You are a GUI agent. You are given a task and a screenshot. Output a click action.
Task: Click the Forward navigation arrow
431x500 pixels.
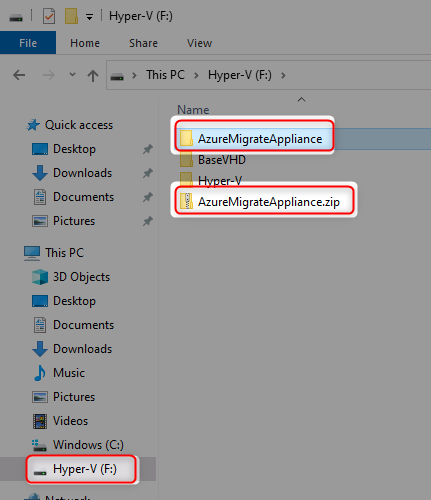pos(49,75)
